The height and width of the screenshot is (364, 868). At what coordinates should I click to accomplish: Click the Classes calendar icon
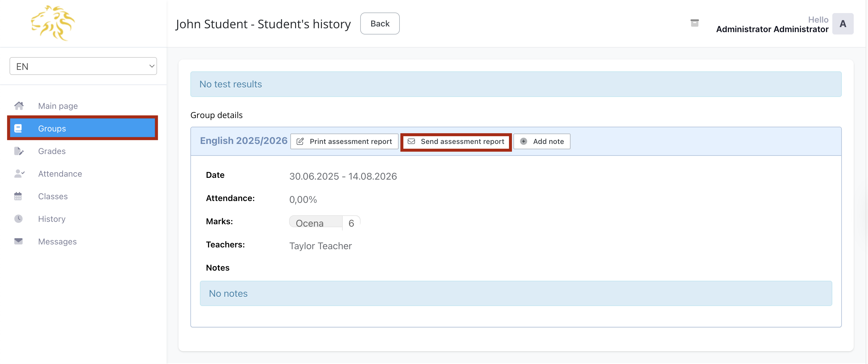coord(18,196)
